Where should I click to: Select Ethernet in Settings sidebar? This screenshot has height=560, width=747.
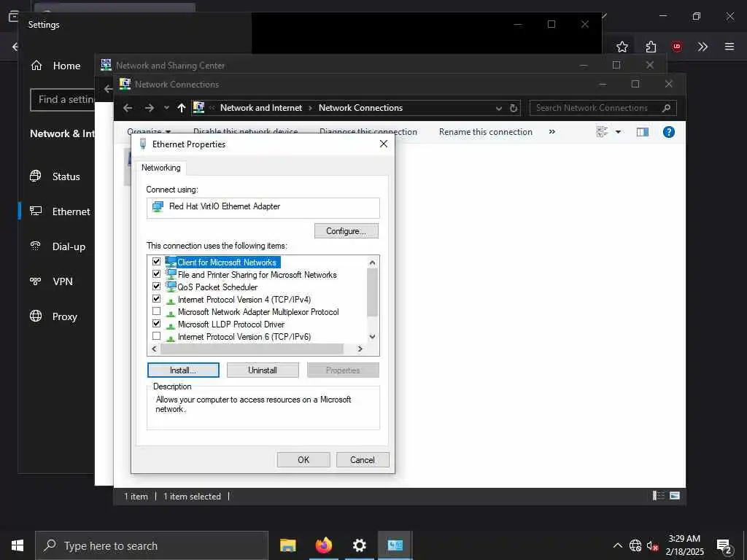click(x=60, y=211)
